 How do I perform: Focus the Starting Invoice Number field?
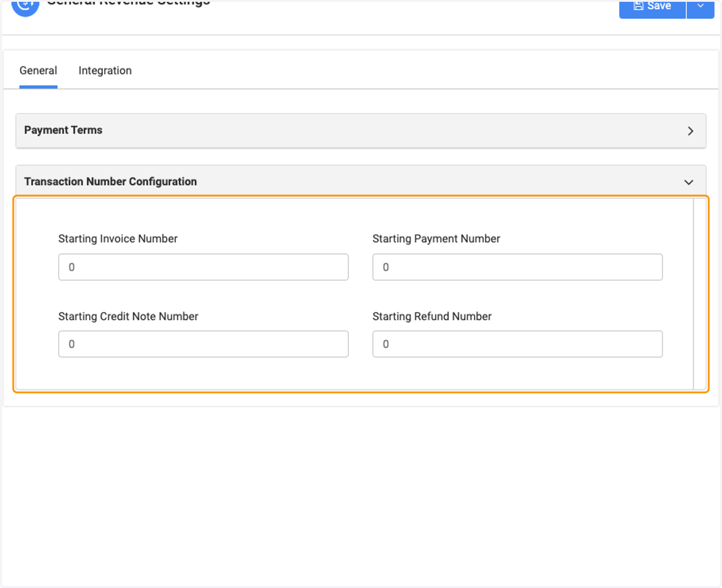tap(203, 267)
